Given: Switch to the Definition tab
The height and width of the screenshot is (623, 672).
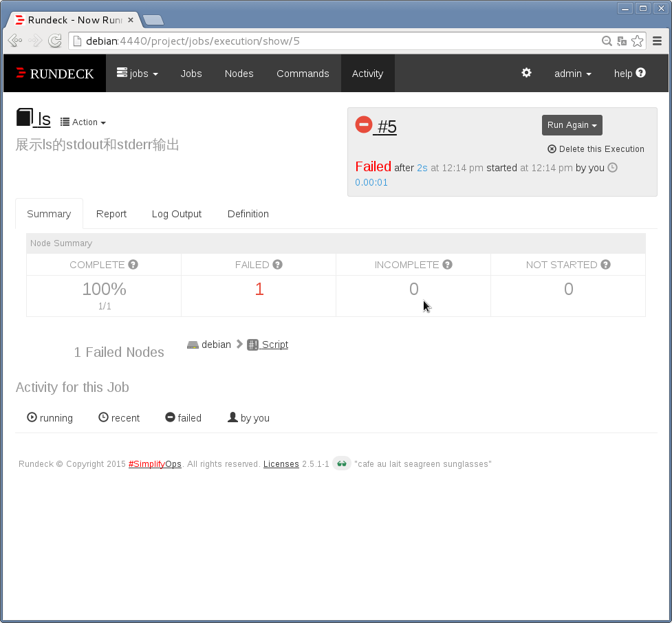Looking at the screenshot, I should point(248,214).
